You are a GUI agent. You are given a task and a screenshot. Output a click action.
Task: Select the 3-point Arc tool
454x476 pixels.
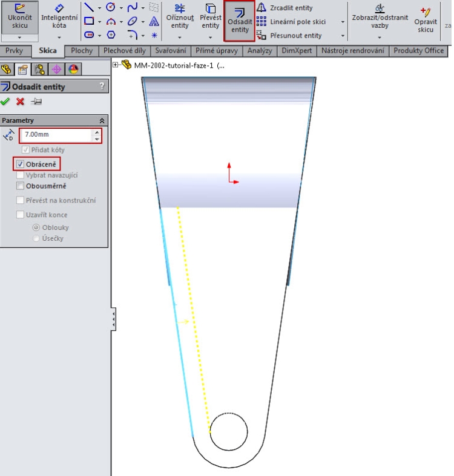[111, 21]
